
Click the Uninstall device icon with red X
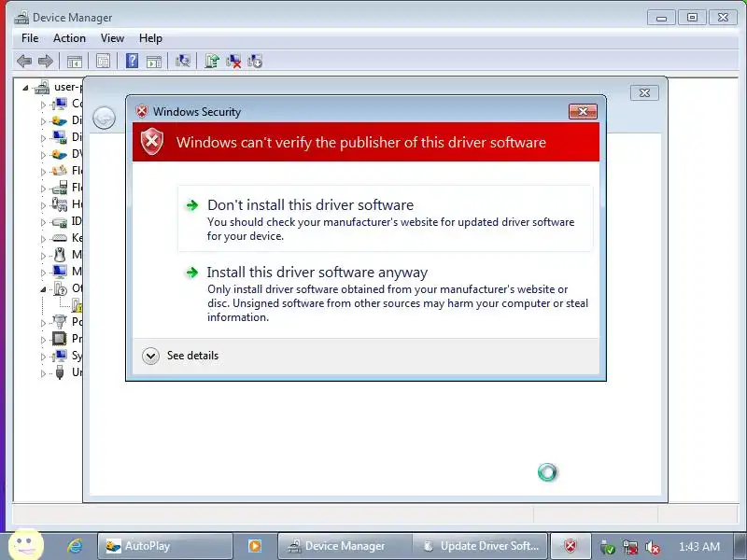click(233, 61)
